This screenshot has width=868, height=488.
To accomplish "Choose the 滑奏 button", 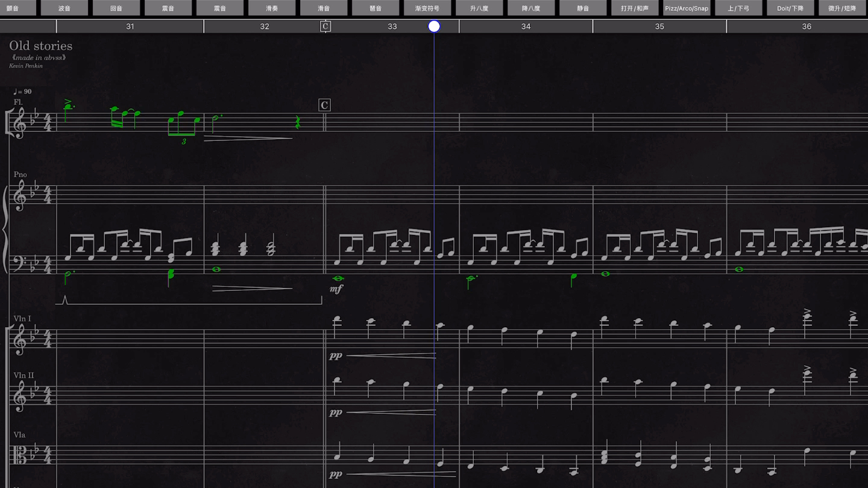I will coord(272,8).
